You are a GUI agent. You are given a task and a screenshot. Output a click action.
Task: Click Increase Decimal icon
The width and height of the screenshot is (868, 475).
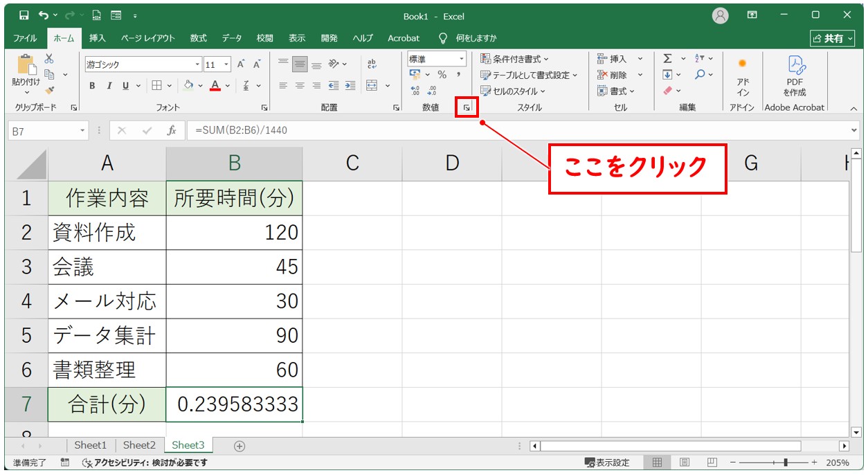coord(415,91)
